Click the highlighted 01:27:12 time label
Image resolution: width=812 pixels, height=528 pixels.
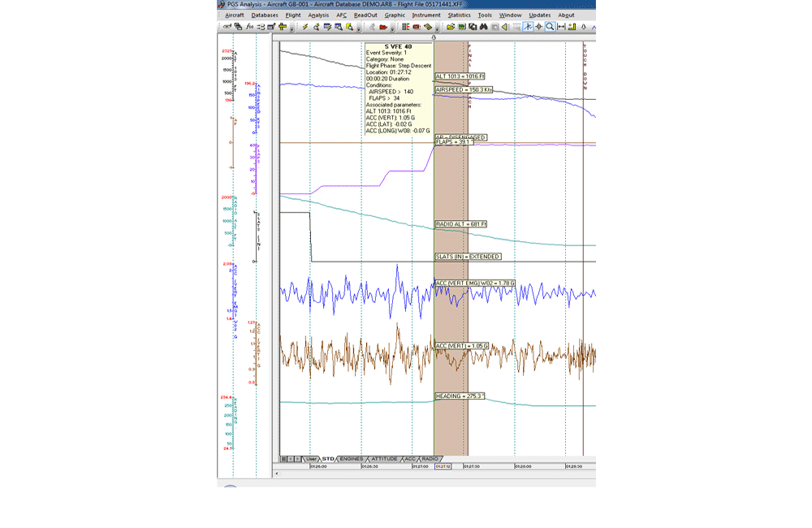[x=443, y=466]
